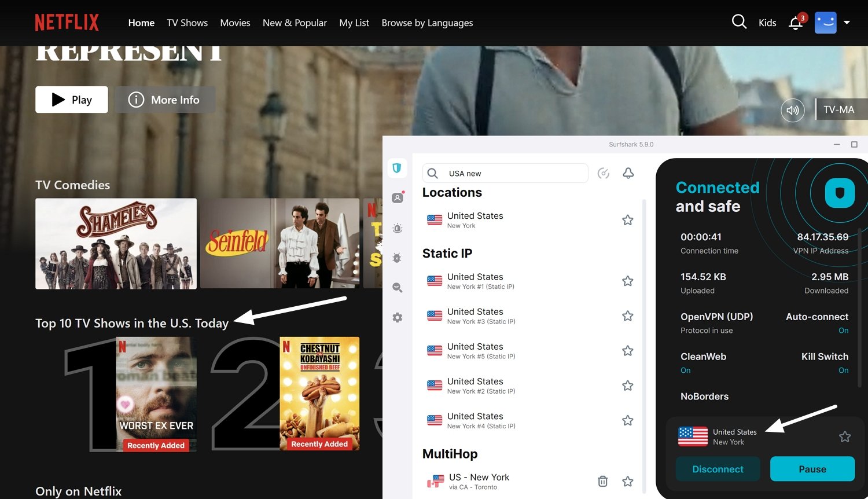The image size is (868, 499).
Task: Open NoBorders setting
Action: click(704, 397)
